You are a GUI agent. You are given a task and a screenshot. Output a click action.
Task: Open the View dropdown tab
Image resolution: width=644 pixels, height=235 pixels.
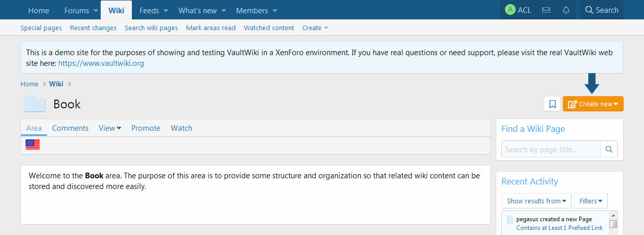[x=109, y=128]
